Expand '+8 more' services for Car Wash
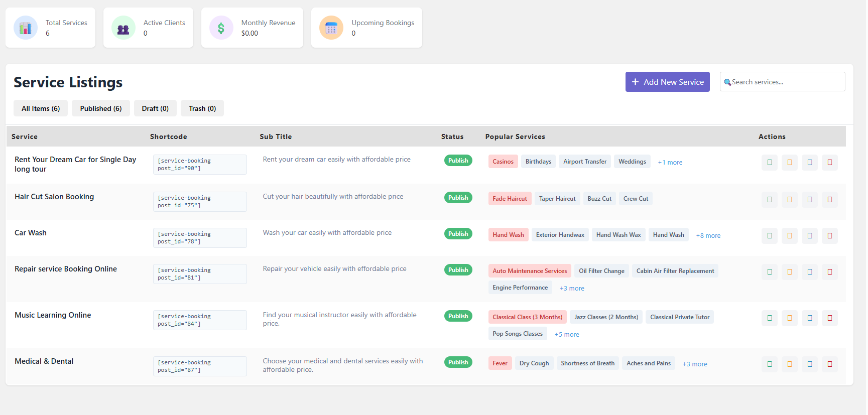The height and width of the screenshot is (415, 868). click(708, 236)
